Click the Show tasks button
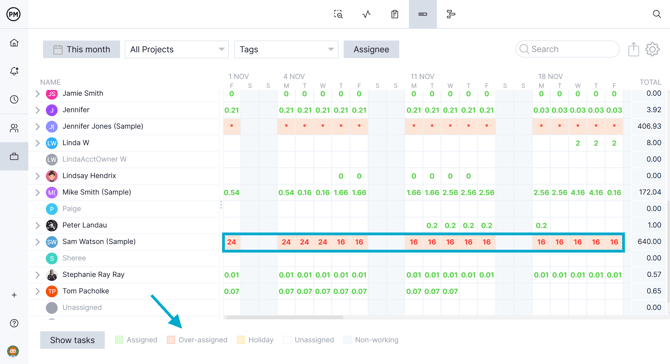670x364 pixels. click(x=72, y=340)
